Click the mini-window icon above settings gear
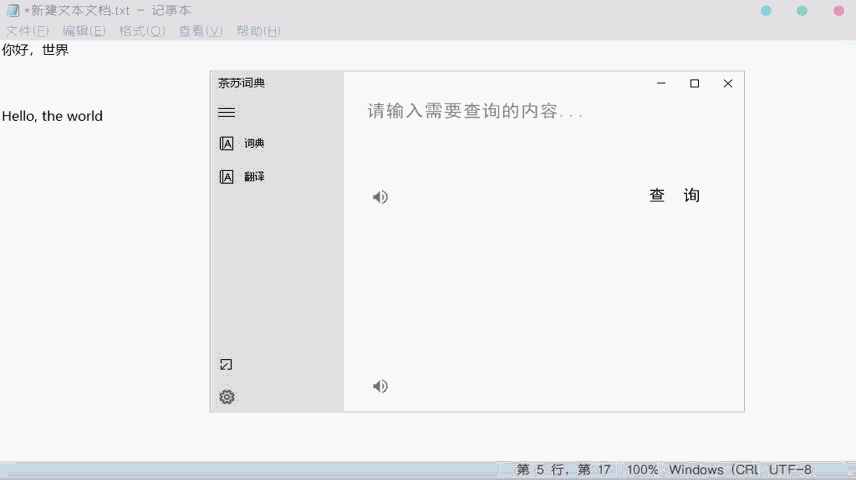The width and height of the screenshot is (856, 480). click(x=226, y=364)
